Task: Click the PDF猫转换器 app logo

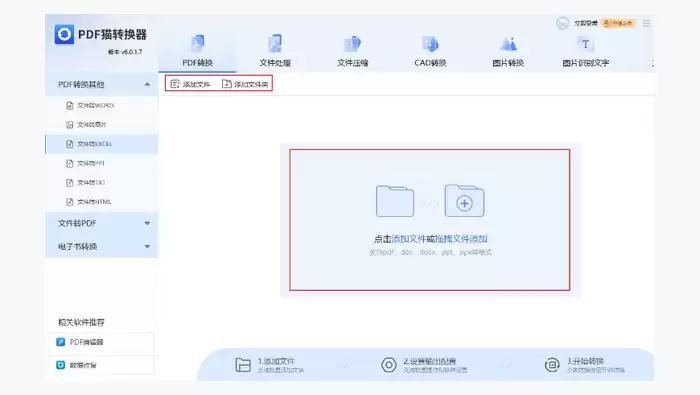Action: click(x=64, y=34)
